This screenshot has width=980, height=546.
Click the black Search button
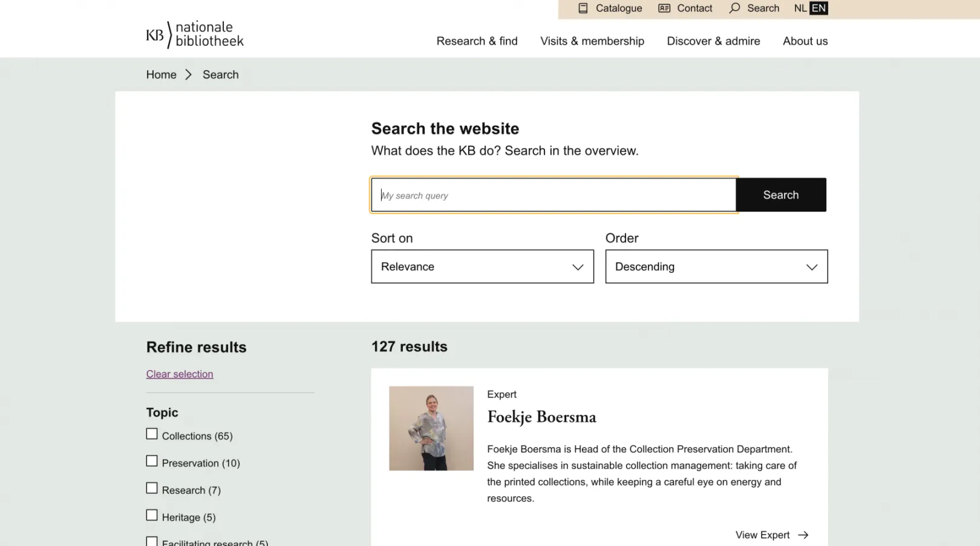point(781,195)
